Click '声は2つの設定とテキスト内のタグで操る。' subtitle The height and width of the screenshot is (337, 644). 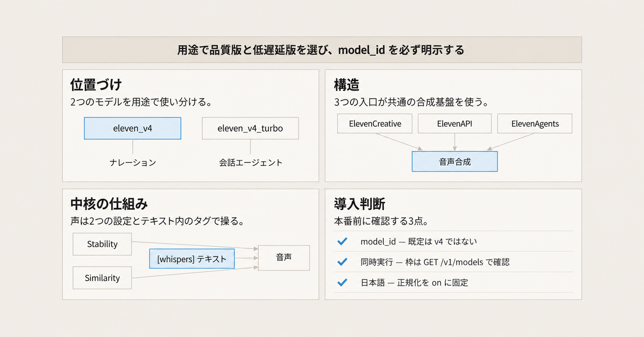(157, 221)
